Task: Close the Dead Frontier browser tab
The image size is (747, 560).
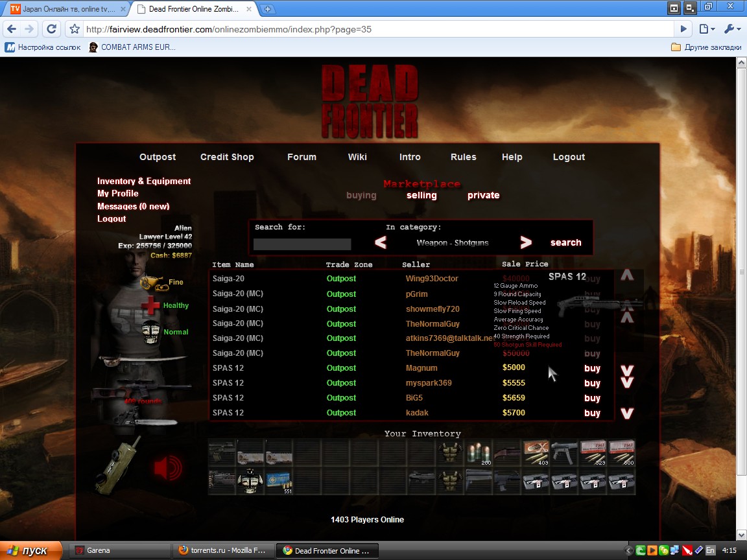Action: pyautogui.click(x=249, y=9)
